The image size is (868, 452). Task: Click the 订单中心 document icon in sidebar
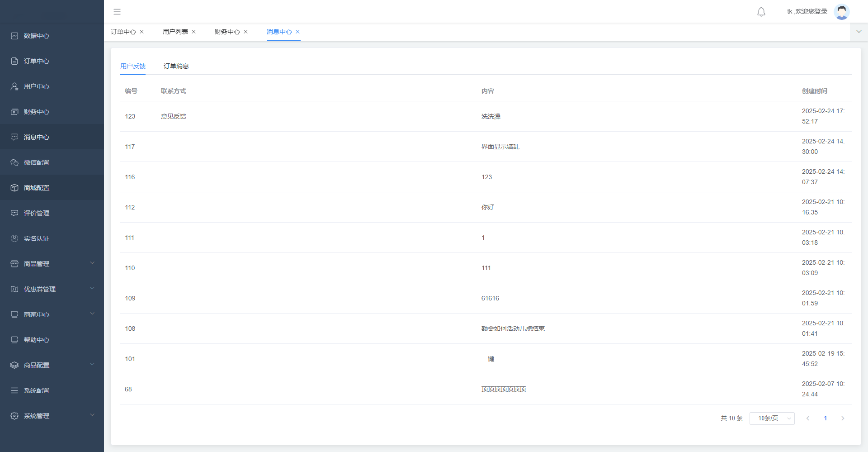pos(14,61)
